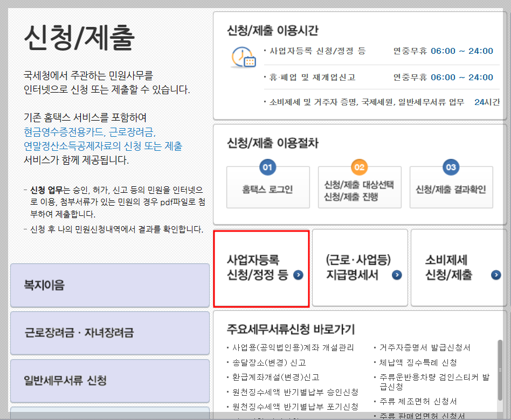511x420 pixels.
Task: Open 일반세무서류 신청 sidebar menu
Action: coord(109,380)
